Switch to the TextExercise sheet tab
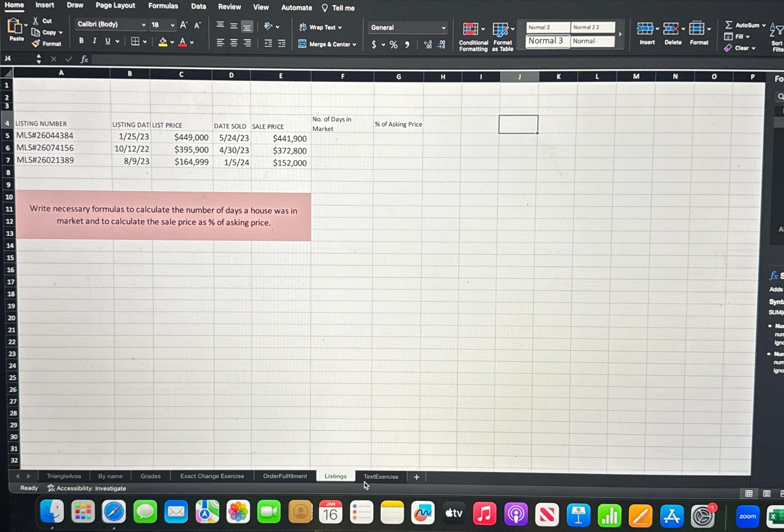 click(x=381, y=477)
